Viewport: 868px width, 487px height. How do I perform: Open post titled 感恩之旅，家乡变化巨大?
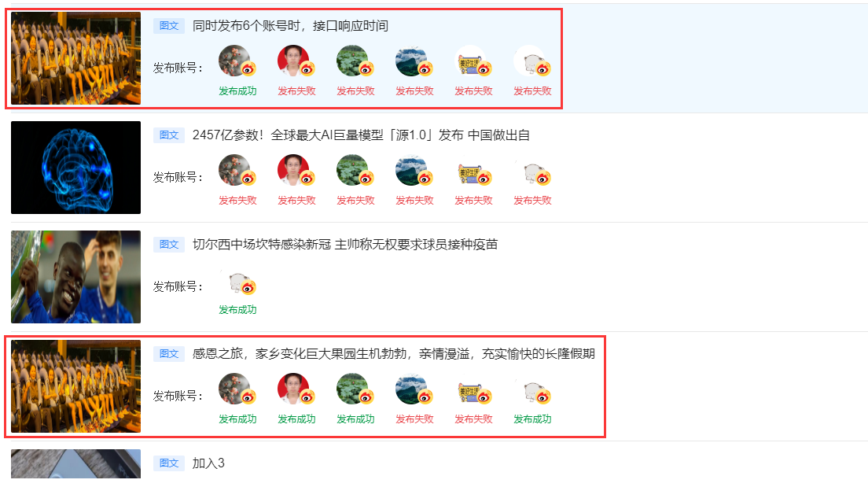pos(394,353)
